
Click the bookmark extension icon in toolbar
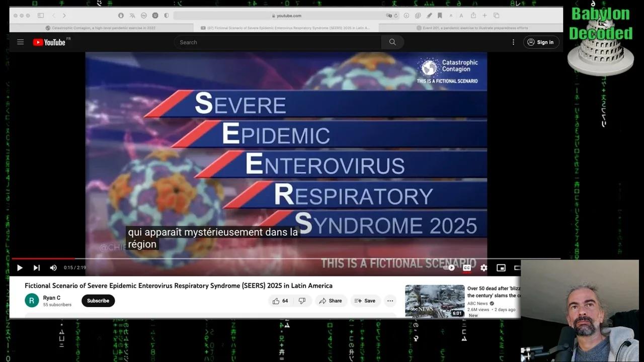pyautogui.click(x=439, y=16)
